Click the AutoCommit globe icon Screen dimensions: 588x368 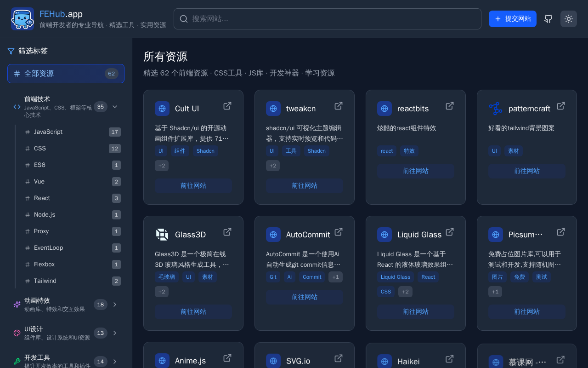273,235
